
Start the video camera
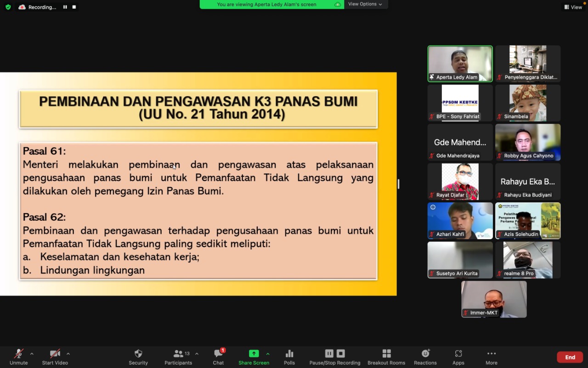tap(55, 356)
